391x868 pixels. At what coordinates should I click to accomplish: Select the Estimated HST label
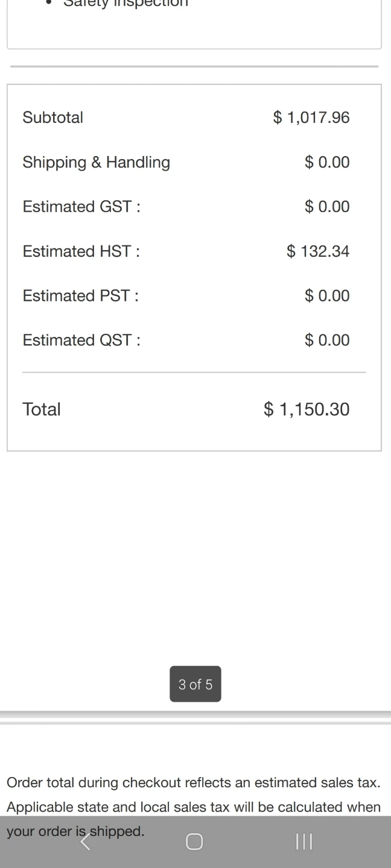[81, 251]
